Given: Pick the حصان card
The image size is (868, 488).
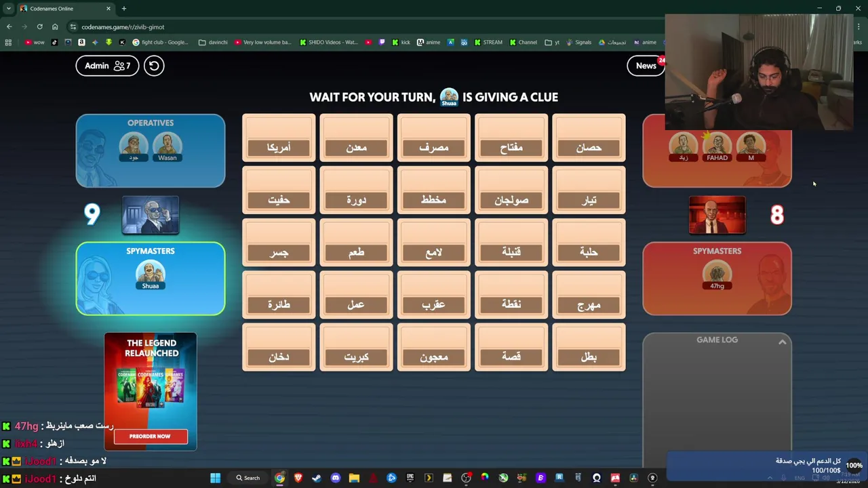Looking at the screenshot, I should [589, 138].
